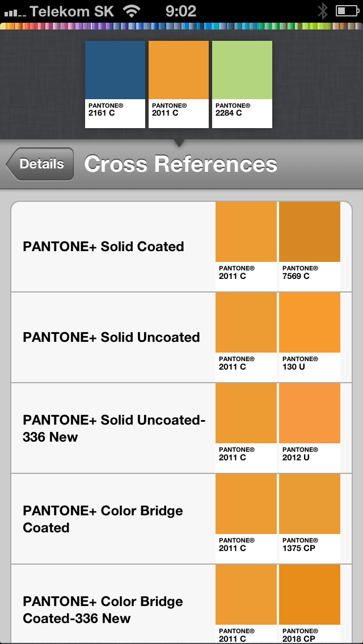Image resolution: width=363 pixels, height=644 pixels.
Task: Open the PANTONE+ Color Bridge Coated row
Action: [x=103, y=519]
